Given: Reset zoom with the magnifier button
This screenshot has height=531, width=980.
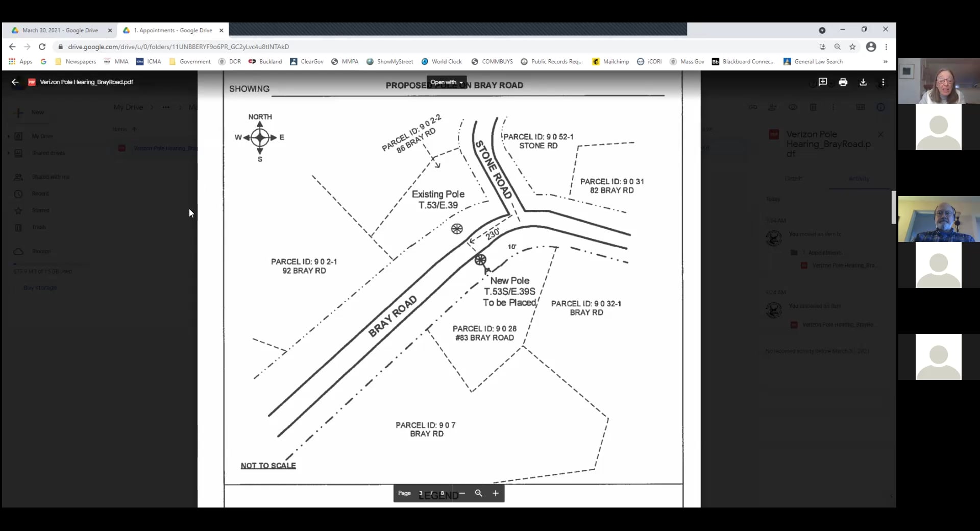Looking at the screenshot, I should [x=479, y=493].
